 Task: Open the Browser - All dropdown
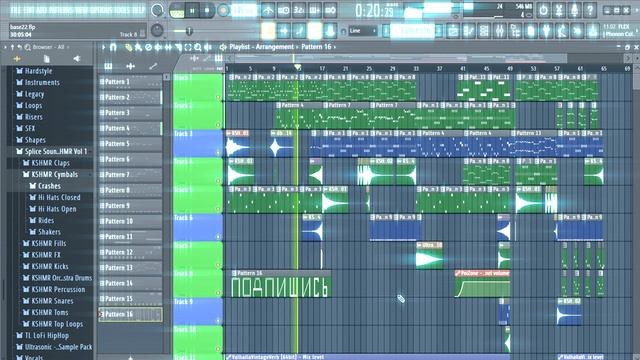pos(51,47)
